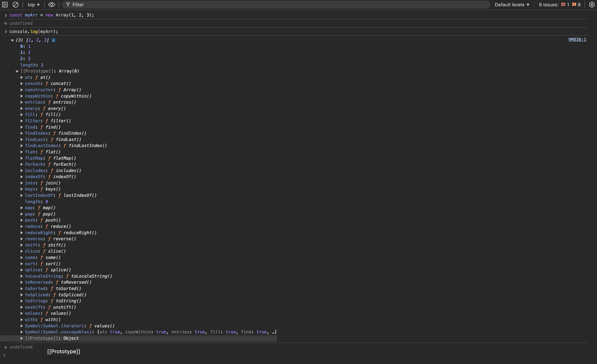Screen dimensions: 597x364
Task: Click the blue info icon next to the array
Action: pyautogui.click(x=54, y=40)
